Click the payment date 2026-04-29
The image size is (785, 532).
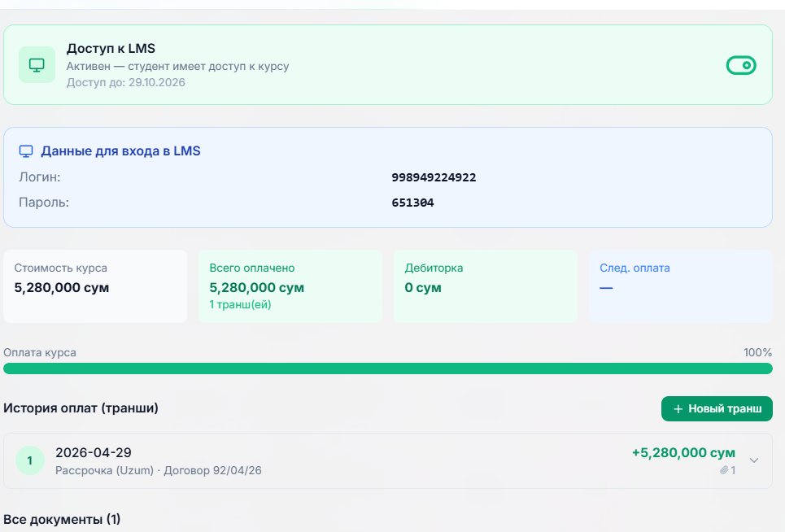coord(93,452)
